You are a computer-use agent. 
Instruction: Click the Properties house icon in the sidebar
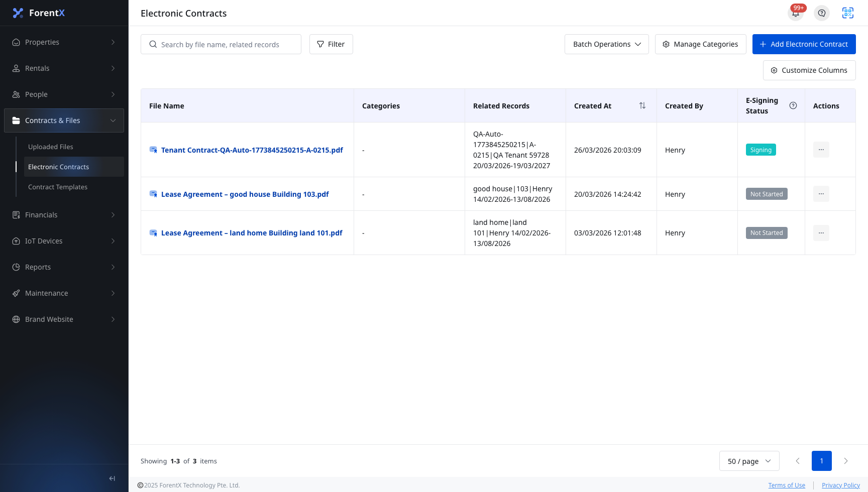16,42
